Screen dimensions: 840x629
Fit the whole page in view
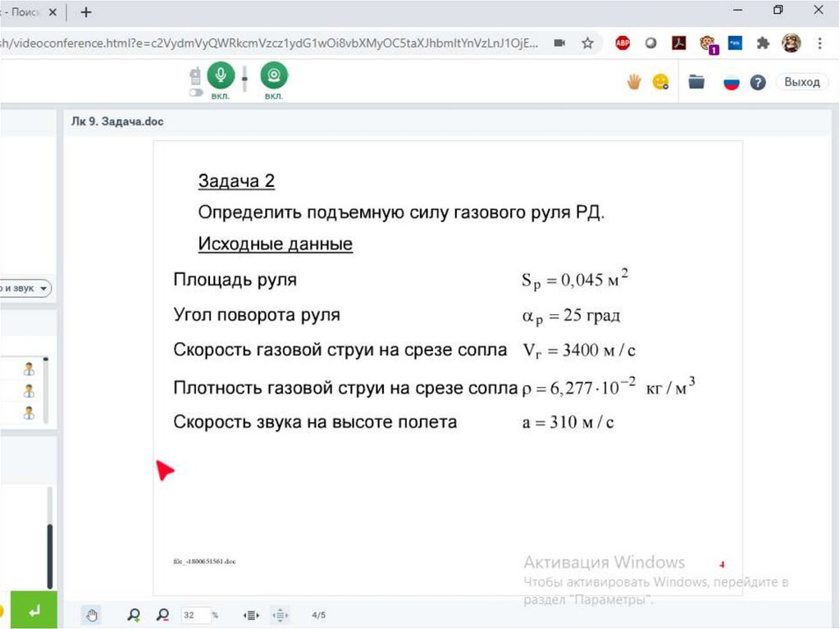tap(281, 615)
